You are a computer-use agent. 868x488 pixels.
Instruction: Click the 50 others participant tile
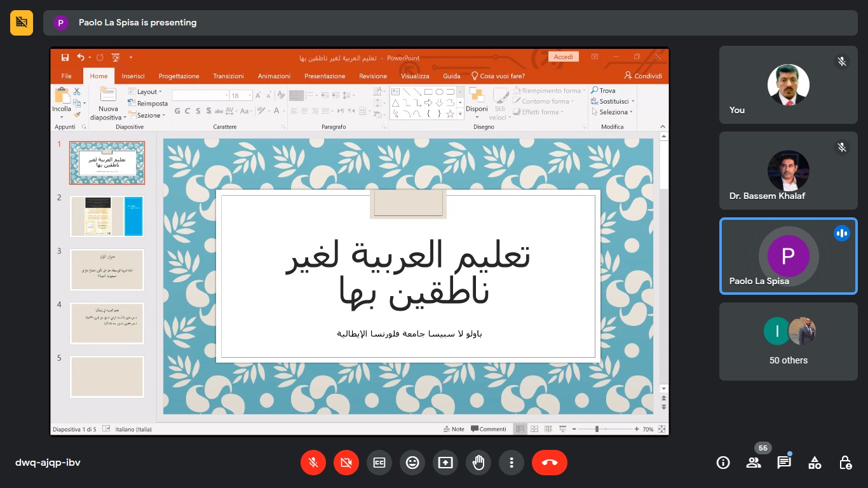[788, 341]
